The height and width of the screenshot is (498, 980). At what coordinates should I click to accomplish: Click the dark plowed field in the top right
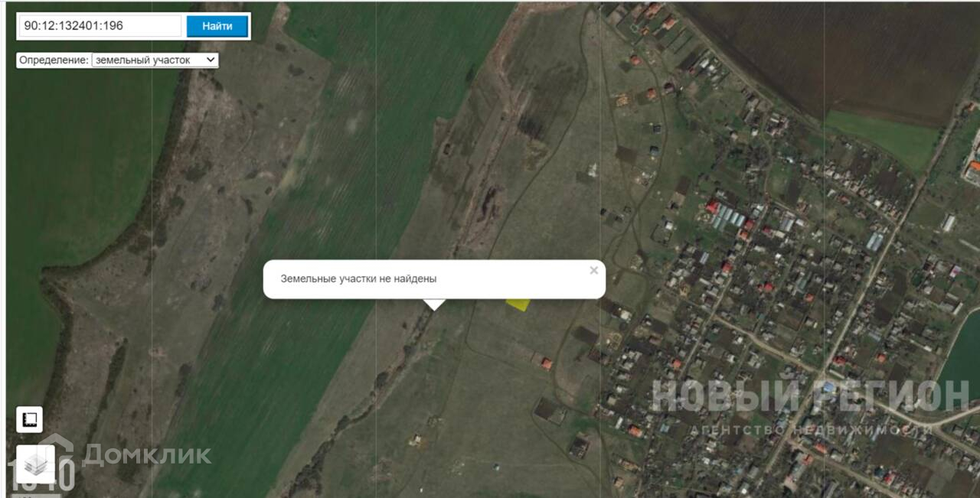pos(827,54)
